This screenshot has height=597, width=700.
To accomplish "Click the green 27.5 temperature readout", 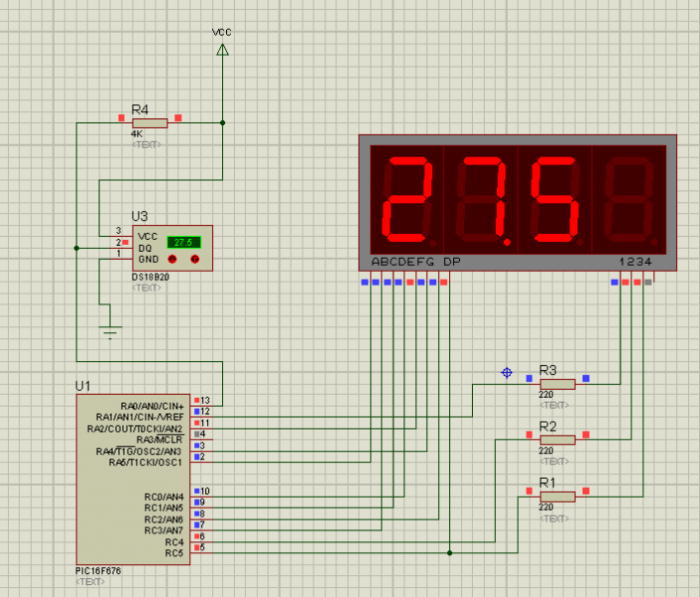I will click(183, 242).
